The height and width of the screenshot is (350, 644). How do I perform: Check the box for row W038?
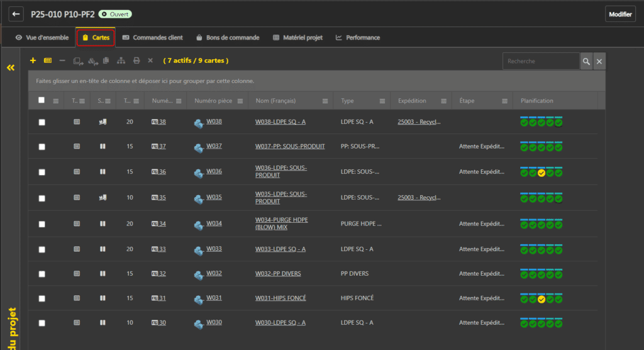coord(42,122)
